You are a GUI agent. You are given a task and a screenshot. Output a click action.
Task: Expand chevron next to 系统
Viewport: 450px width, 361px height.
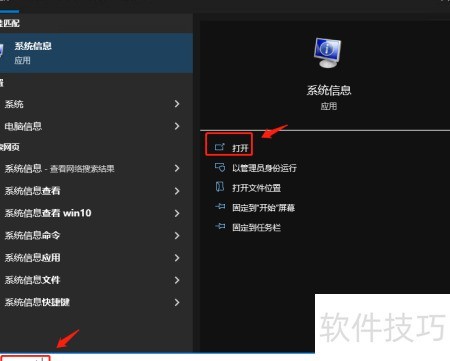(x=177, y=104)
